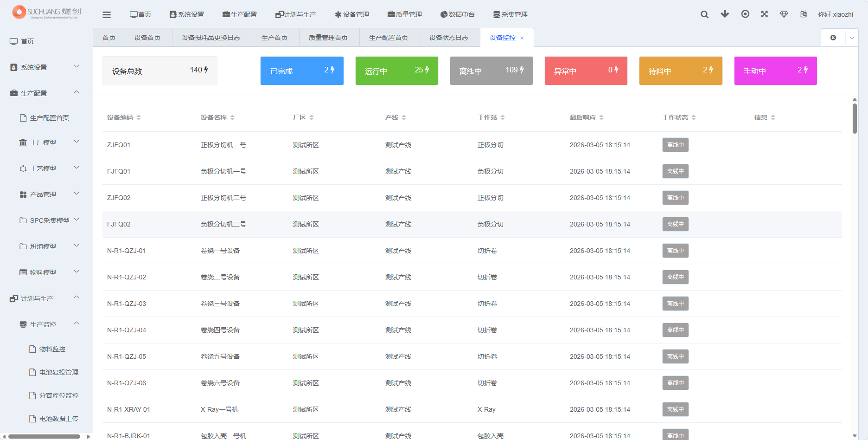
Task: Open 计划与生产 in the top menu
Action: coord(296,14)
